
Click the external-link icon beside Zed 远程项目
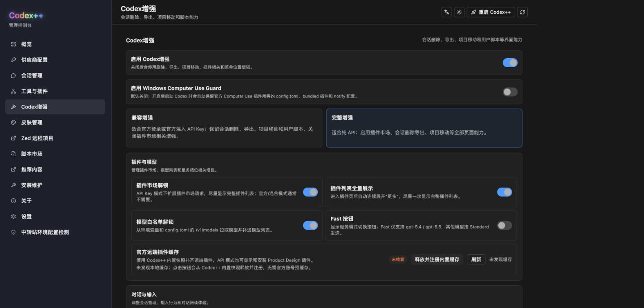(13, 138)
